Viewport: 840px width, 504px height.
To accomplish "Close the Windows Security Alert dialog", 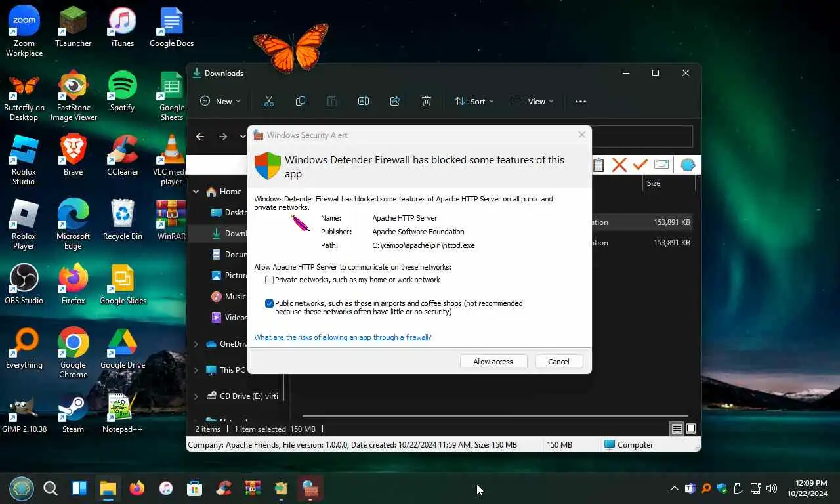I will coord(581,135).
